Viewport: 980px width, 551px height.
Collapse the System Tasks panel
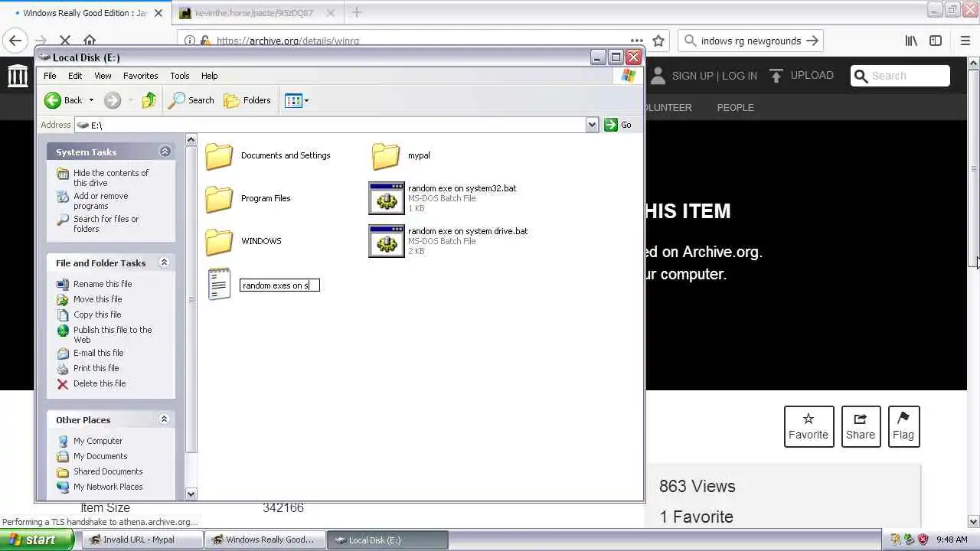click(x=165, y=152)
